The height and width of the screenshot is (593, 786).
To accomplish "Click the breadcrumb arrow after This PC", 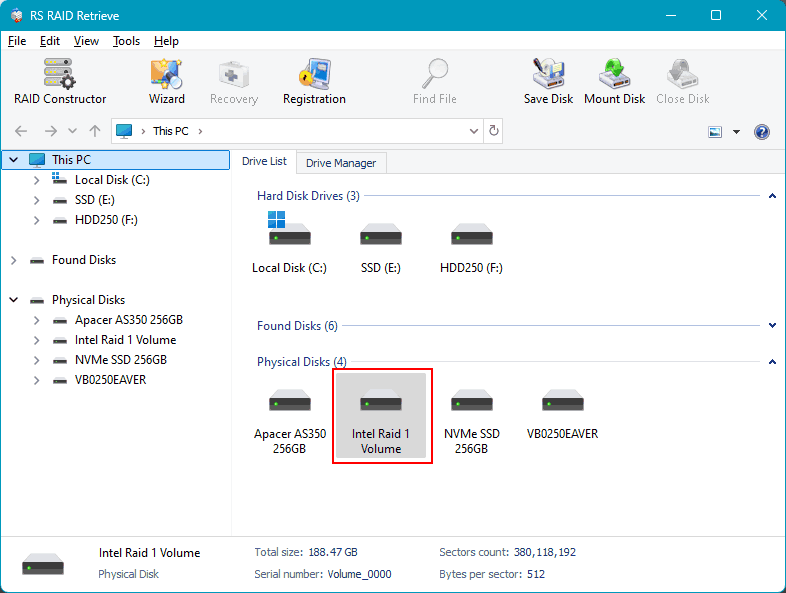I will 201,131.
